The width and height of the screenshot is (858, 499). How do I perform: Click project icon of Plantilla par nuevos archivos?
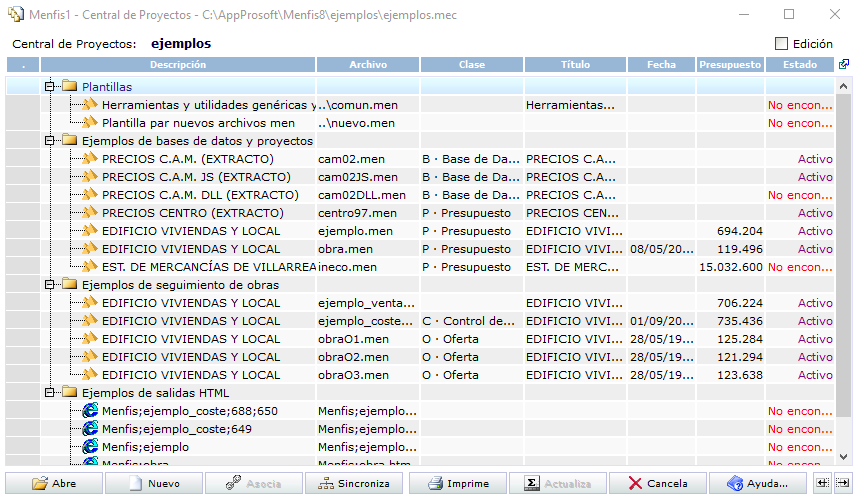pyautogui.click(x=90, y=122)
